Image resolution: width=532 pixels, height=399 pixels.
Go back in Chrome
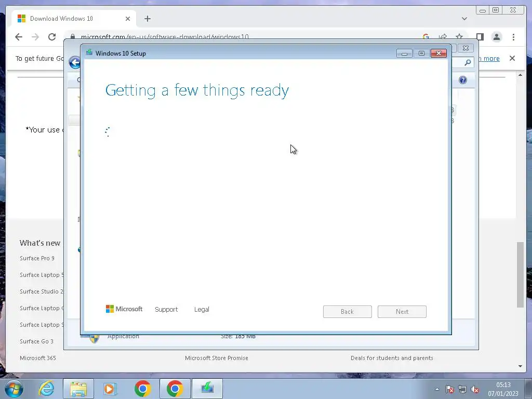tap(19, 37)
